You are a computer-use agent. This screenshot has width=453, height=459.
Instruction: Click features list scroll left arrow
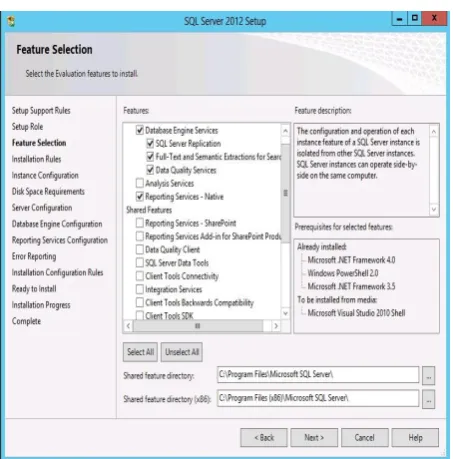click(x=128, y=326)
